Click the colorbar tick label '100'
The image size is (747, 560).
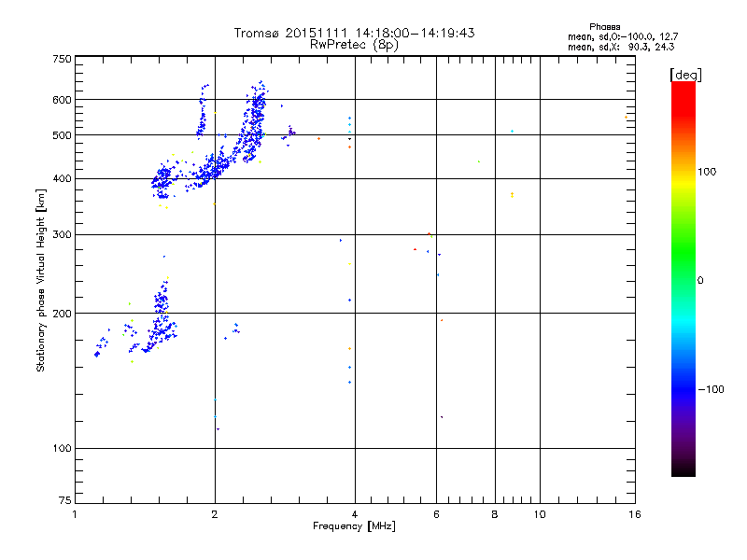[x=707, y=172]
